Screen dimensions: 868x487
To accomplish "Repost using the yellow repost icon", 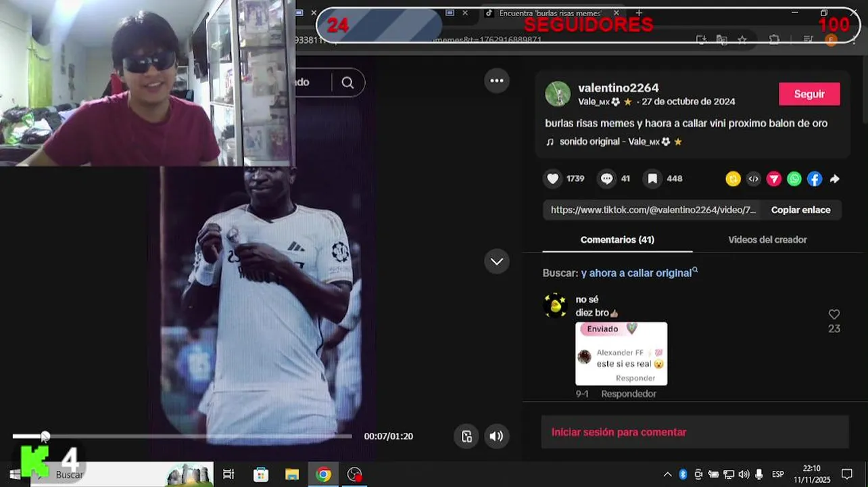I will click(733, 179).
